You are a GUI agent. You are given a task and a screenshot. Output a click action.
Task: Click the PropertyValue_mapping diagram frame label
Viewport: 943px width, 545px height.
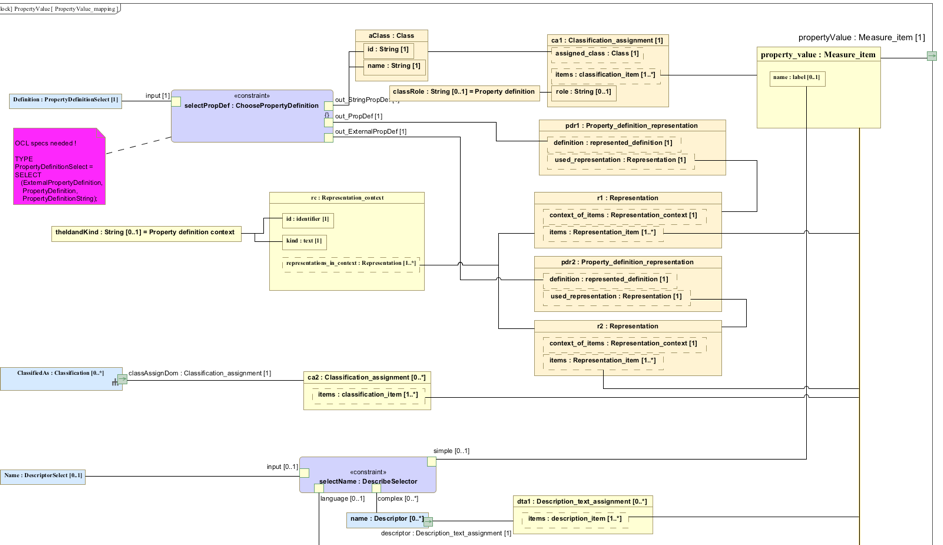(60, 8)
